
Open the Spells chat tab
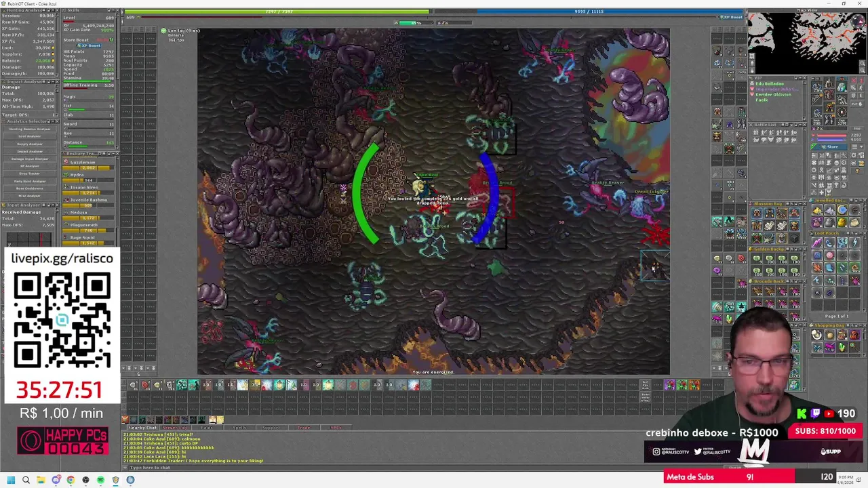tap(239, 428)
